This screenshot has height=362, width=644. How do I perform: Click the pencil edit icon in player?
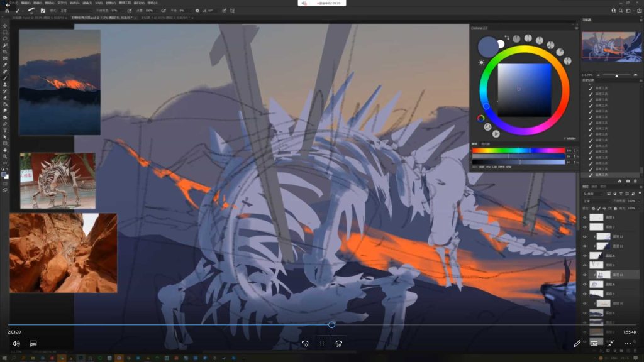[x=577, y=344]
